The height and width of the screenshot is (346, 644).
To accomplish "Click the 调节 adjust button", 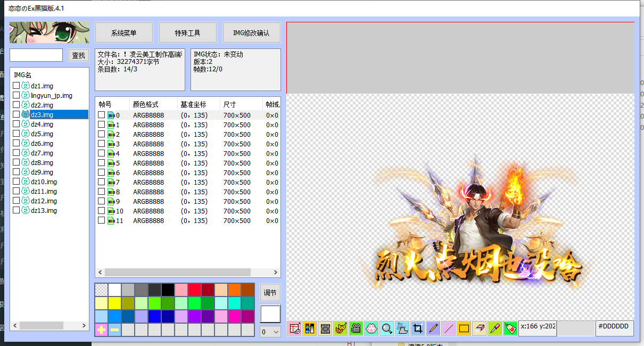I will click(x=270, y=292).
